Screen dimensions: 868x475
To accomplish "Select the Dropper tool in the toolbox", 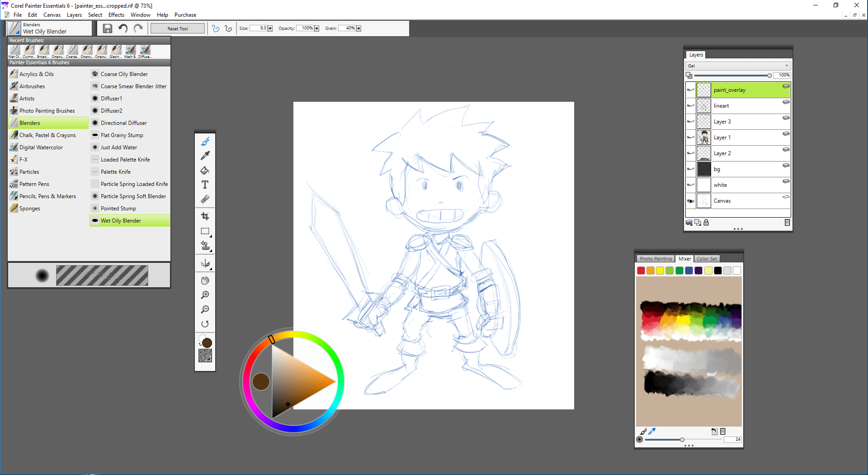I will click(x=205, y=156).
